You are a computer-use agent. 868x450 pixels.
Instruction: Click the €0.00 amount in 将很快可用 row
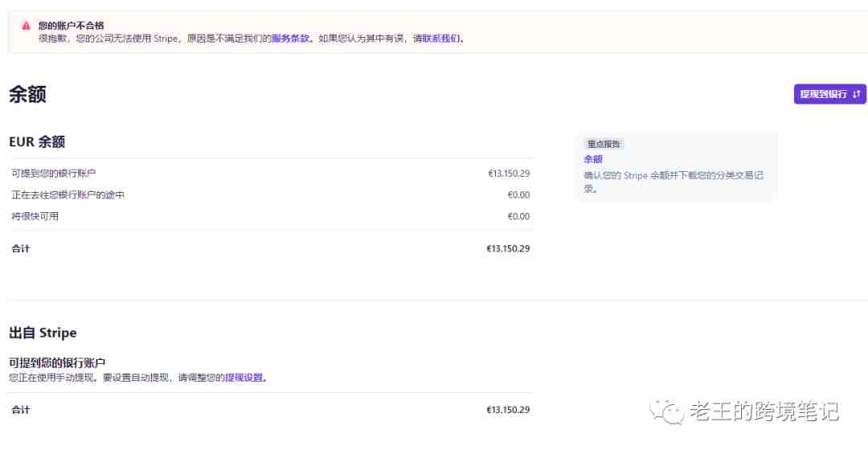click(518, 216)
